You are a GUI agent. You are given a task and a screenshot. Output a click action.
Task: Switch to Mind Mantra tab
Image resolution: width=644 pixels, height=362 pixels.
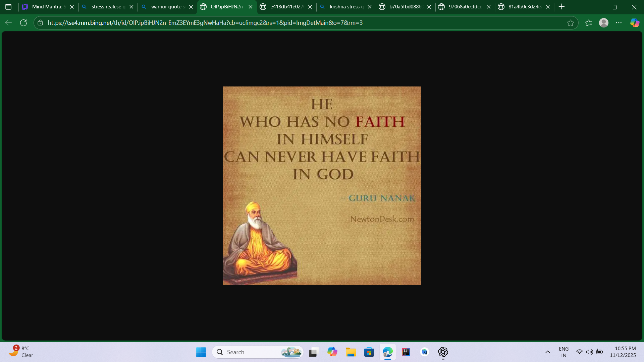(47, 7)
